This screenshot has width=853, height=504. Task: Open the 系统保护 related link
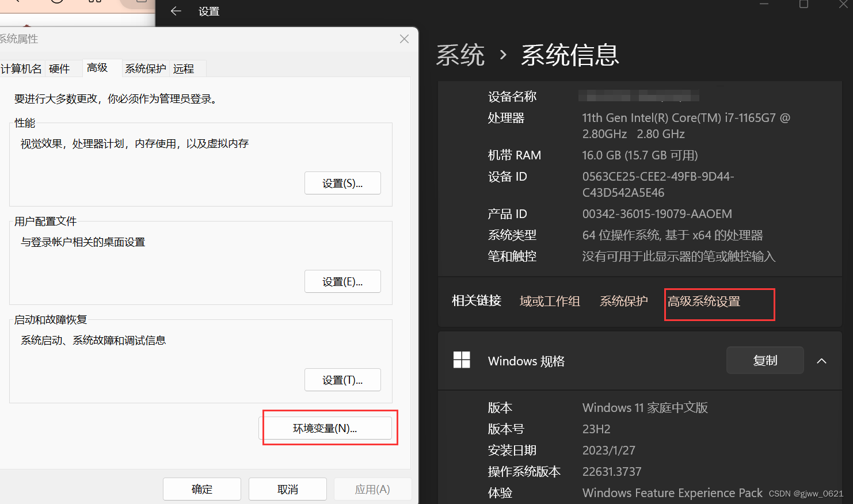pos(623,301)
